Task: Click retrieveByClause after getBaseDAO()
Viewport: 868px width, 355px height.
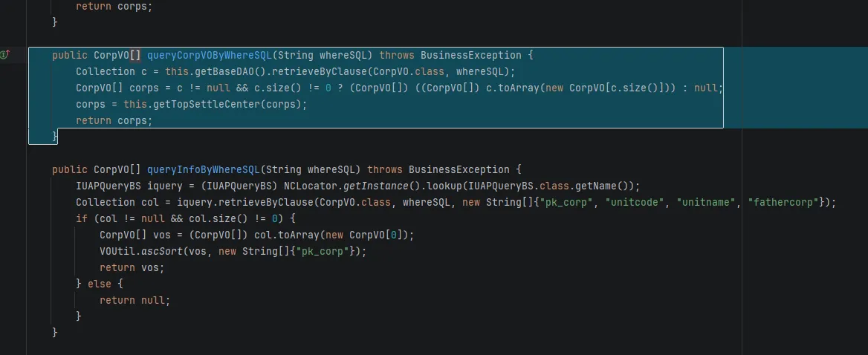Action: [320, 72]
